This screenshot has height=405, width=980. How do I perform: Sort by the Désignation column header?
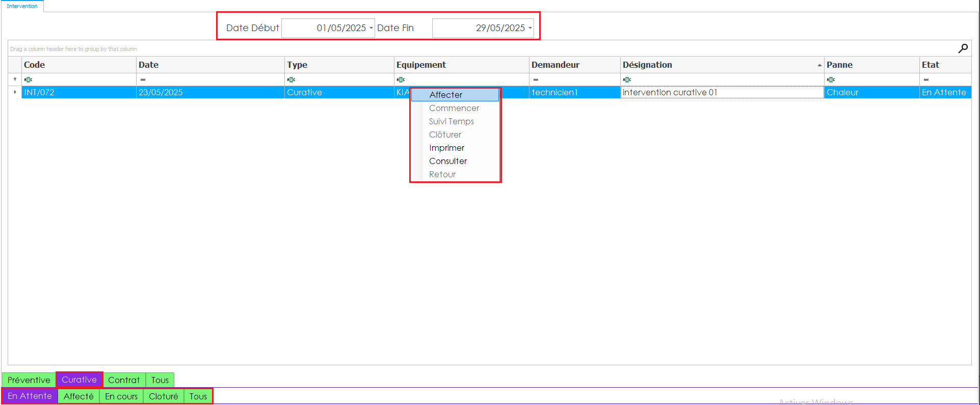(647, 65)
